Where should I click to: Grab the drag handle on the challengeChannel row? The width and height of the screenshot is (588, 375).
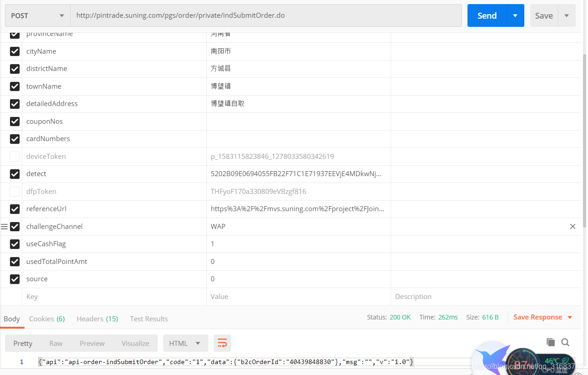tap(5, 226)
